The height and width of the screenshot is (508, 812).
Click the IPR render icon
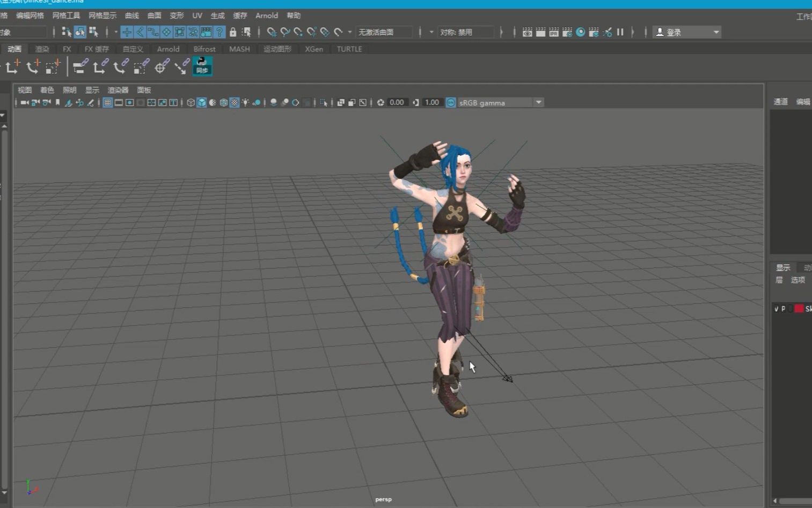(554, 32)
